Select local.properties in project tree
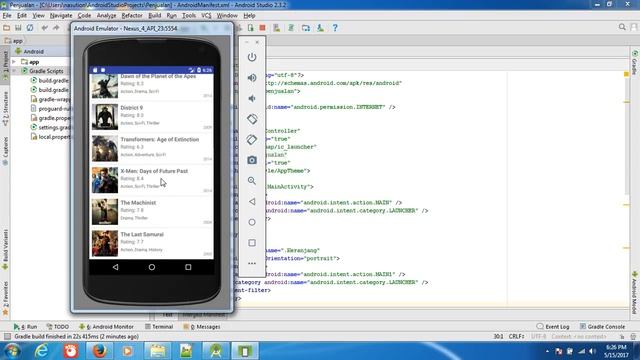Screen dimensions: 640x360 (50, 137)
